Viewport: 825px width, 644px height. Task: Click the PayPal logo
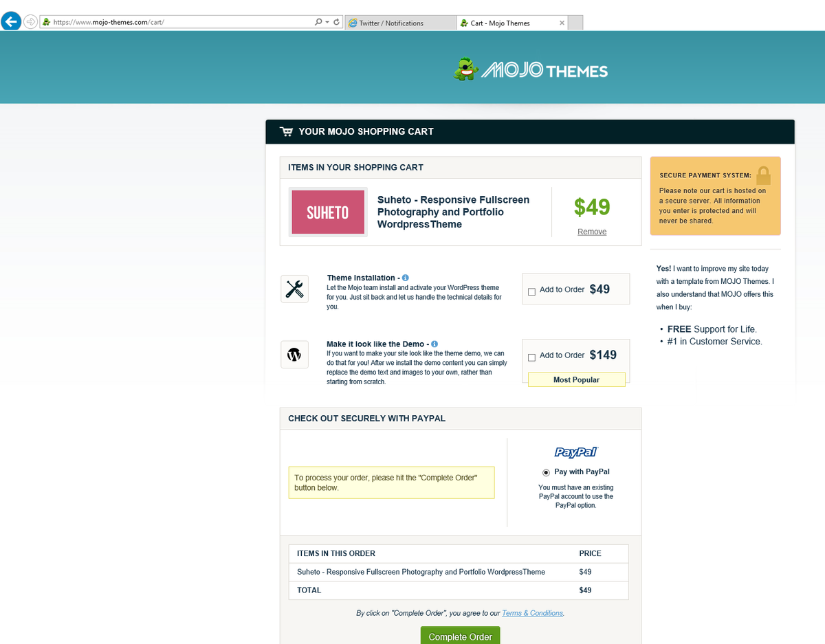point(576,452)
